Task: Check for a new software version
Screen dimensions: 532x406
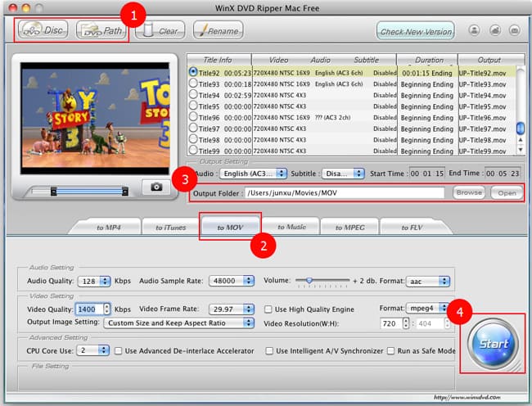Action: tap(416, 31)
